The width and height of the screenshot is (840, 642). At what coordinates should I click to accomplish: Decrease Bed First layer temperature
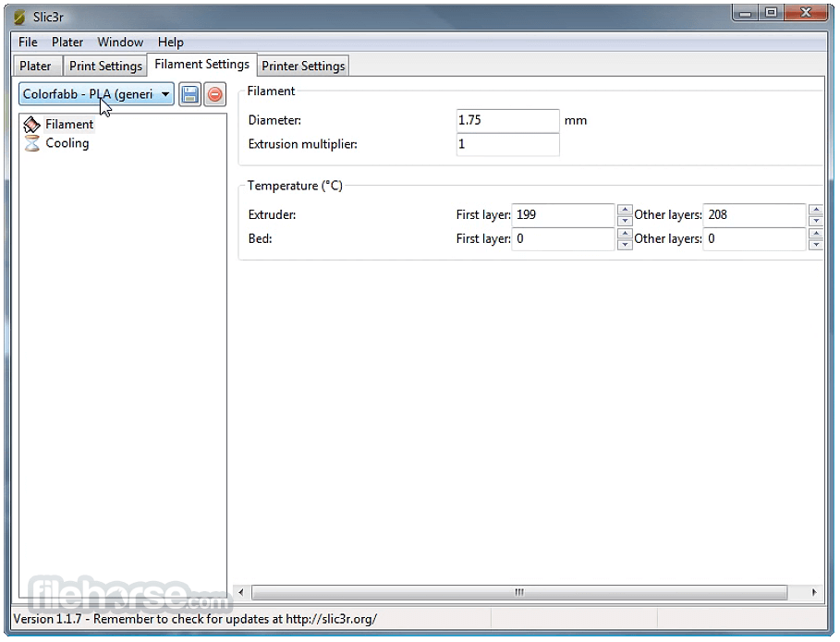click(x=625, y=245)
